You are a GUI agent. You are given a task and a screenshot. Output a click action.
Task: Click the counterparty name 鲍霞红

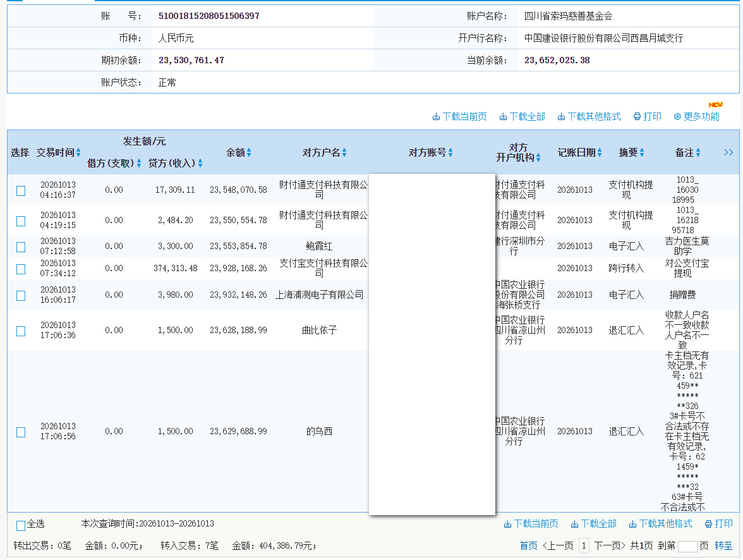pos(320,246)
